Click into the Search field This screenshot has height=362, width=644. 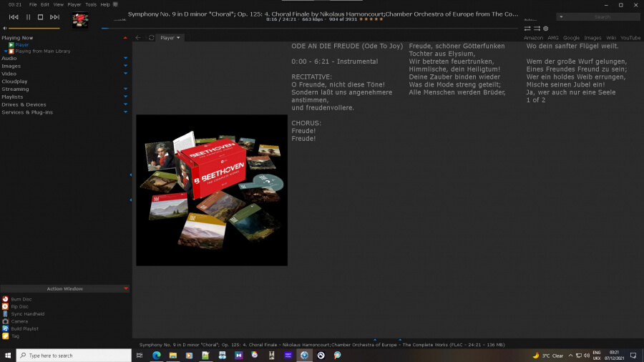tap(602, 17)
